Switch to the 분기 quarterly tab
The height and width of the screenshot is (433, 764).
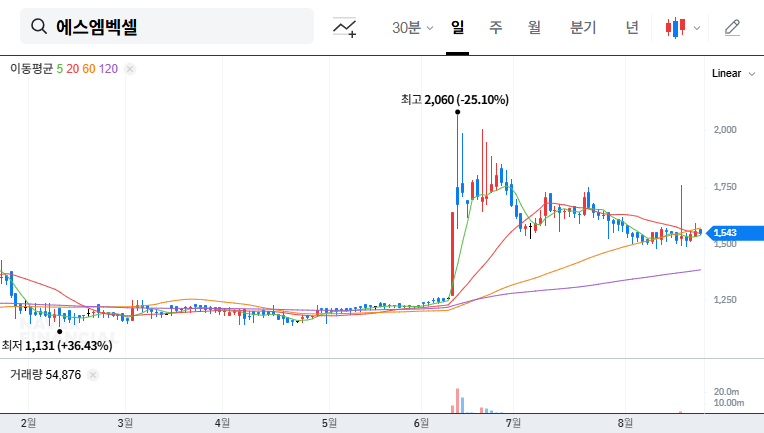tap(583, 27)
